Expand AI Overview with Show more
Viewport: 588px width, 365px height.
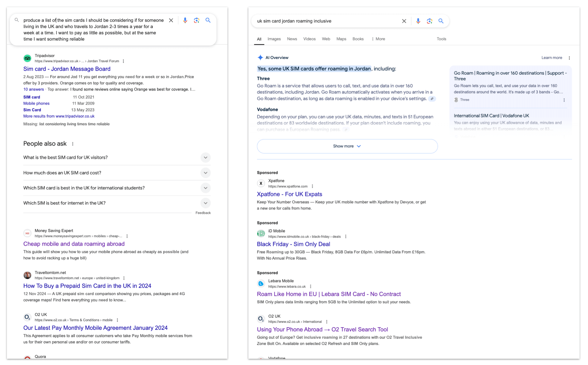pyautogui.click(x=347, y=146)
